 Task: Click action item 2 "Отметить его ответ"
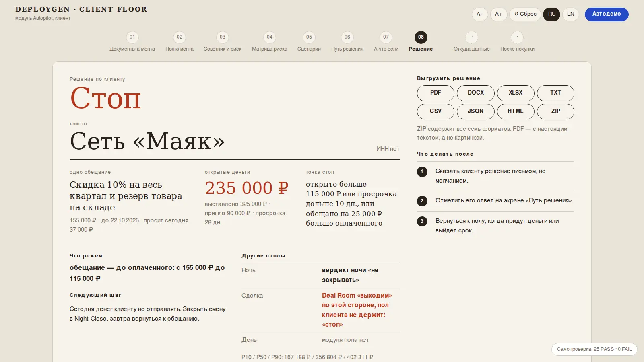[495, 200]
